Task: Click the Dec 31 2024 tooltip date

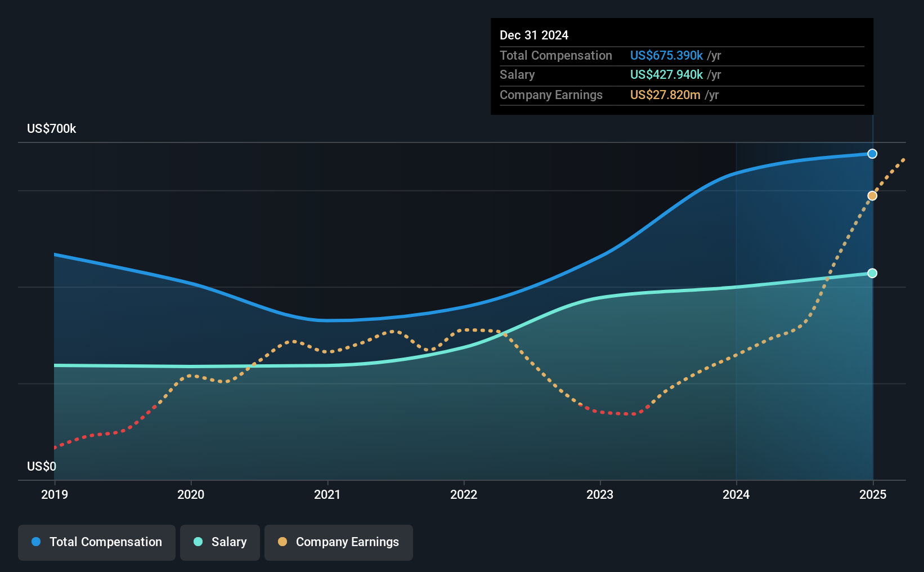Action: coord(534,35)
